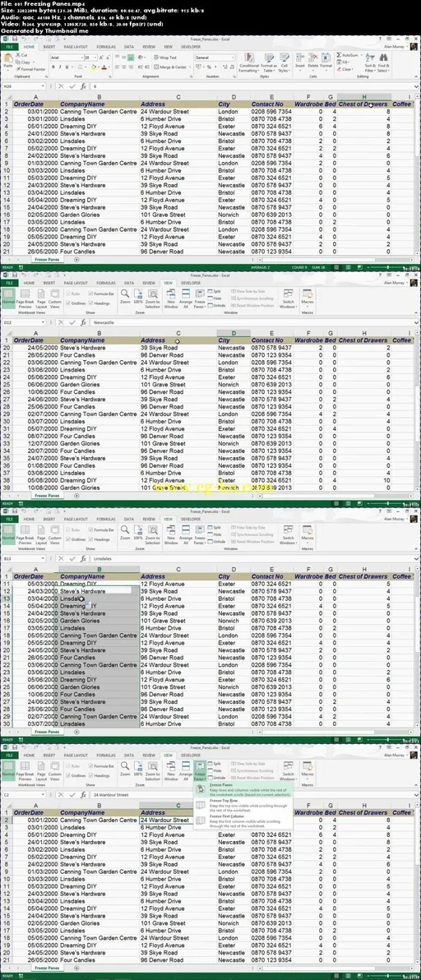Click the Insert Function fx button beside Newcastle
The height and width of the screenshot is (980, 421).
tap(83, 322)
